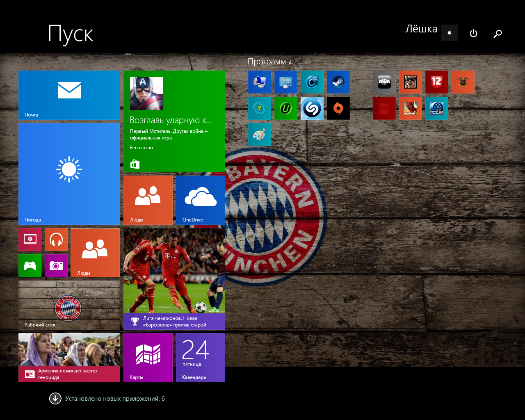Launch the Max Payne game tile

(x=411, y=108)
